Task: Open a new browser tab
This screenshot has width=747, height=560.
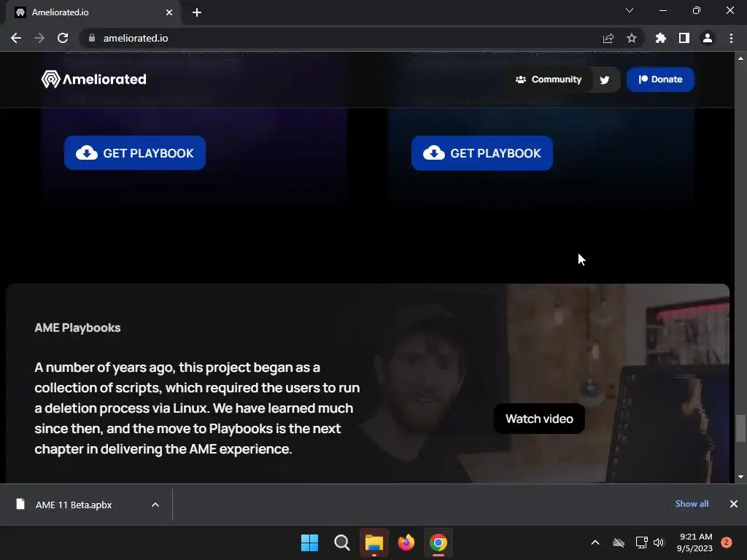Action: click(197, 12)
